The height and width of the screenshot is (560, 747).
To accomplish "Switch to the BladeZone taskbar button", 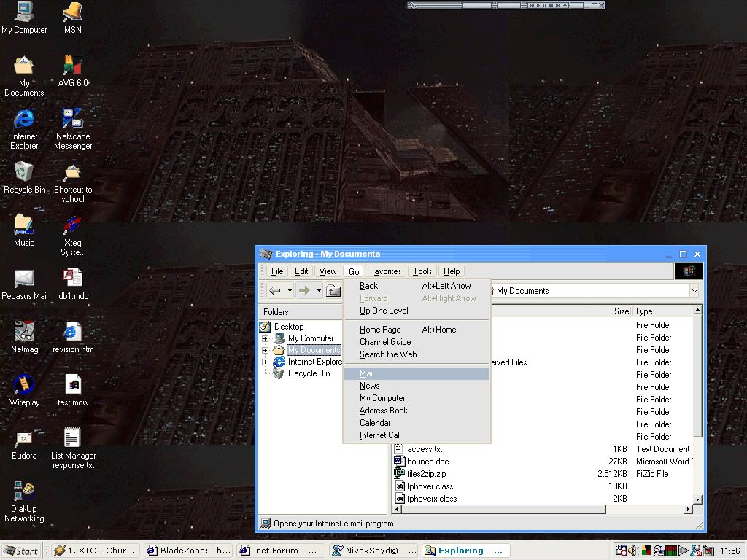I will coord(188,551).
